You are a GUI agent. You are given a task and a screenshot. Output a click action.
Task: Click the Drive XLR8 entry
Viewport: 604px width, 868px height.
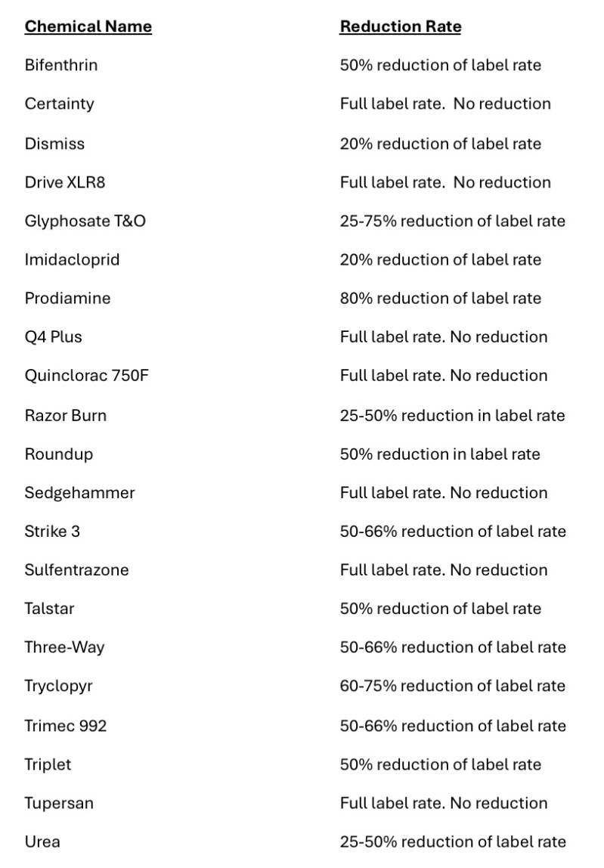pyautogui.click(x=65, y=182)
